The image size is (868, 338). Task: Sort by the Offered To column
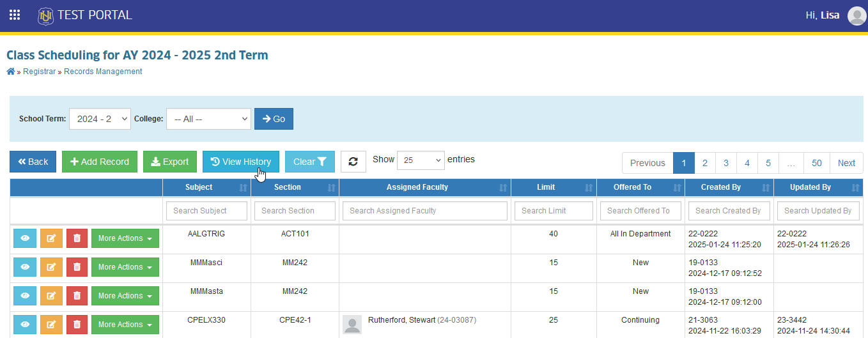(x=640, y=187)
